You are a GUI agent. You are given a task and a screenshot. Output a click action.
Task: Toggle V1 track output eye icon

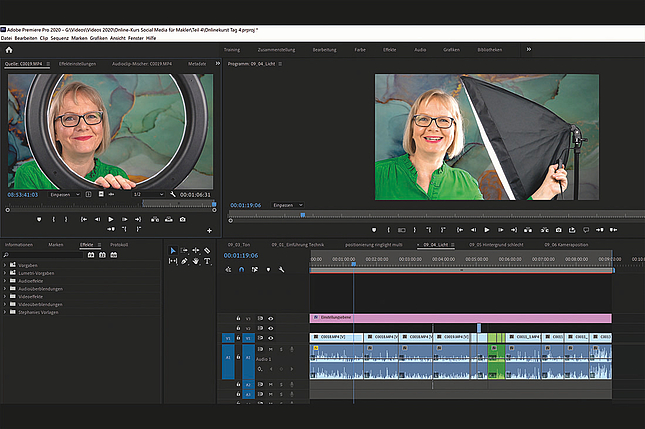point(270,337)
